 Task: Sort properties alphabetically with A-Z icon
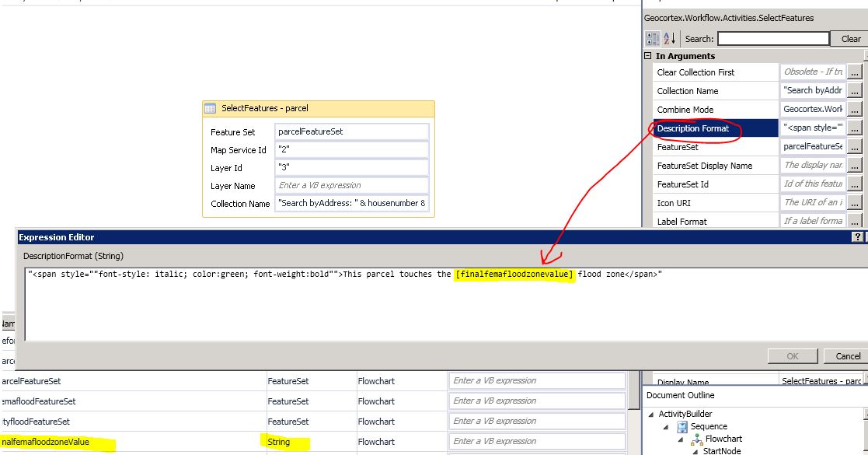pos(669,39)
